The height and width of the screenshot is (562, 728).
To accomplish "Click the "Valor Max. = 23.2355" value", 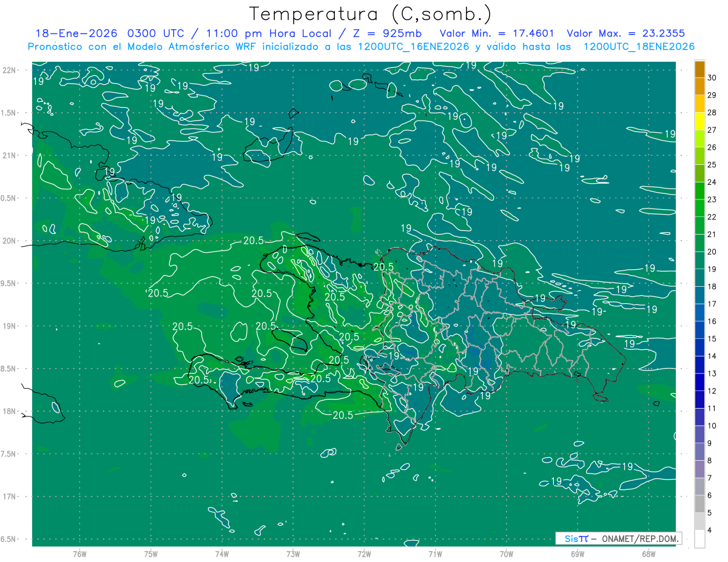I will tap(627, 33).
